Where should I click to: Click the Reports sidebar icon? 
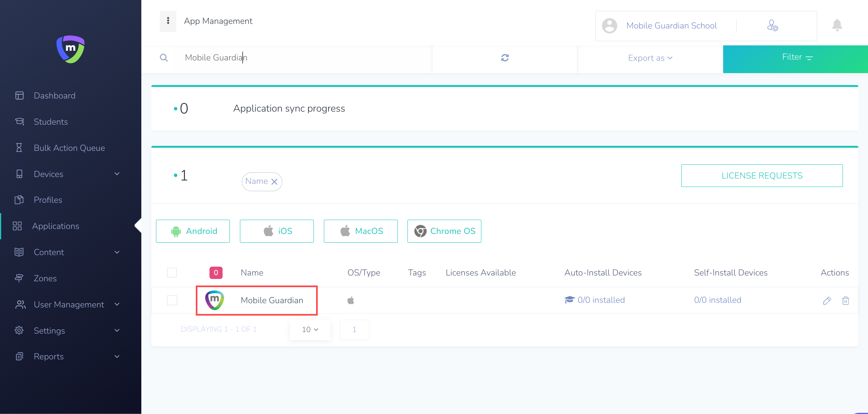pos(19,356)
